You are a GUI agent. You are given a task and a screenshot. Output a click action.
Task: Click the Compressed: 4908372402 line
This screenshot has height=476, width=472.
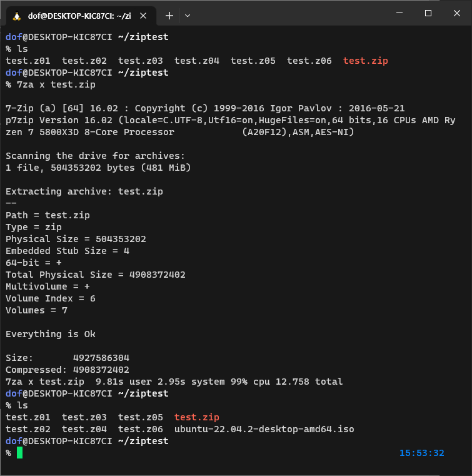tap(68, 370)
